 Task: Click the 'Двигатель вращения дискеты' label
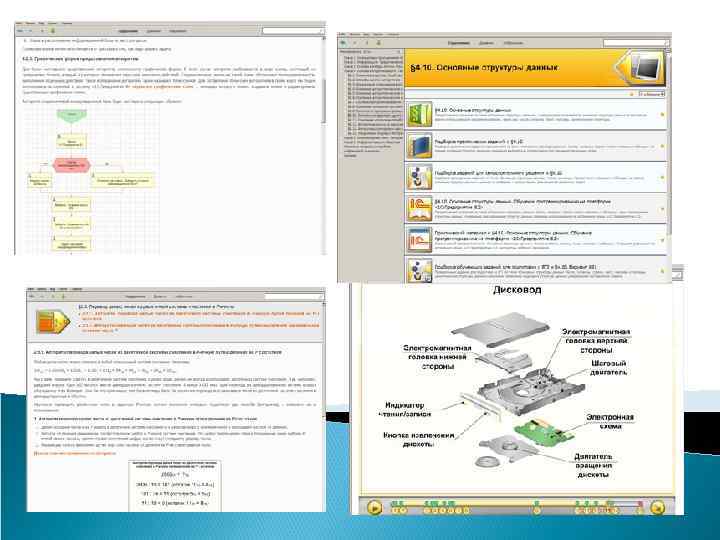pos(593,465)
